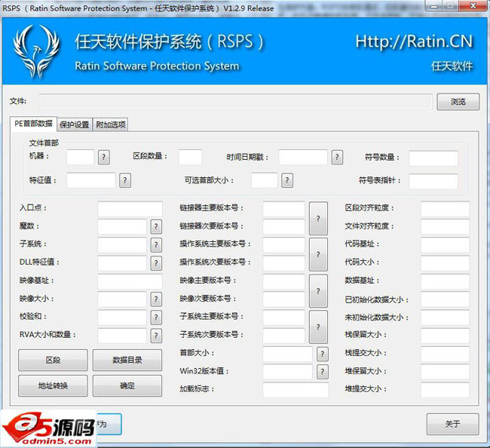490x448 pixels.
Task: Click the 首部大小 input field
Action: point(287,354)
